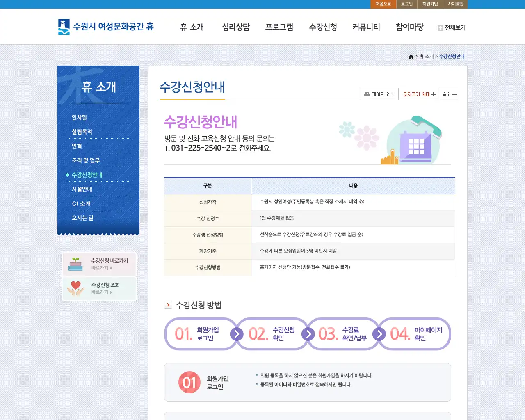Screen dimensions: 525x420
Task: Switch to the 프로그램 menu
Action: tap(279, 27)
